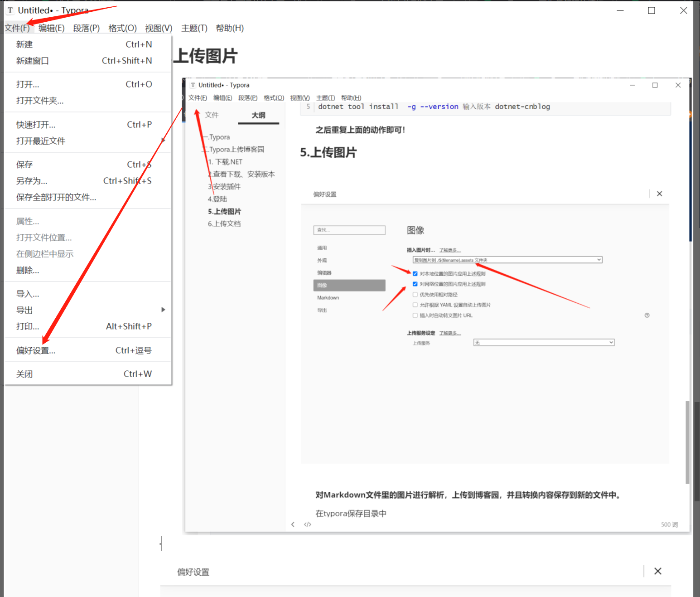Expand the 打开最近文件 submenu
Viewport: 700px width, 597px height.
point(87,141)
